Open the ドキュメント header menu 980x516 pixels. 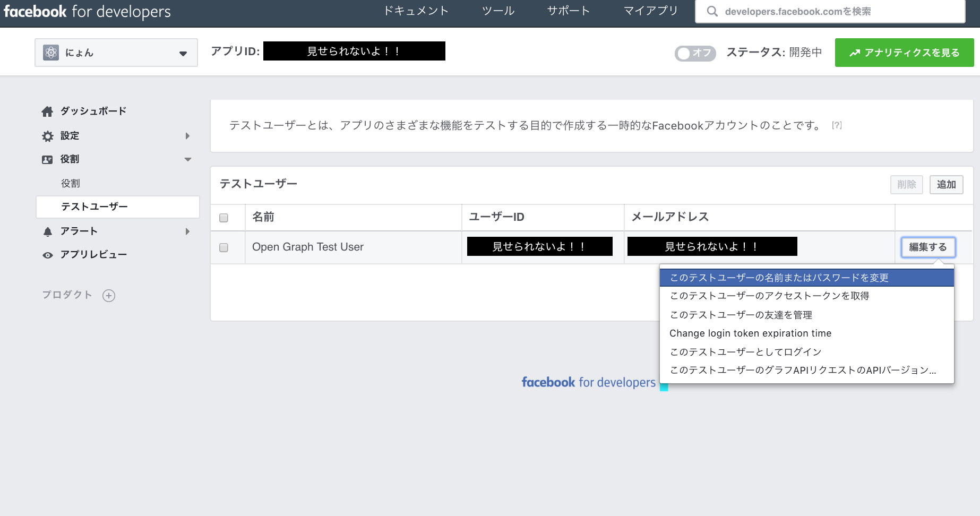416,11
